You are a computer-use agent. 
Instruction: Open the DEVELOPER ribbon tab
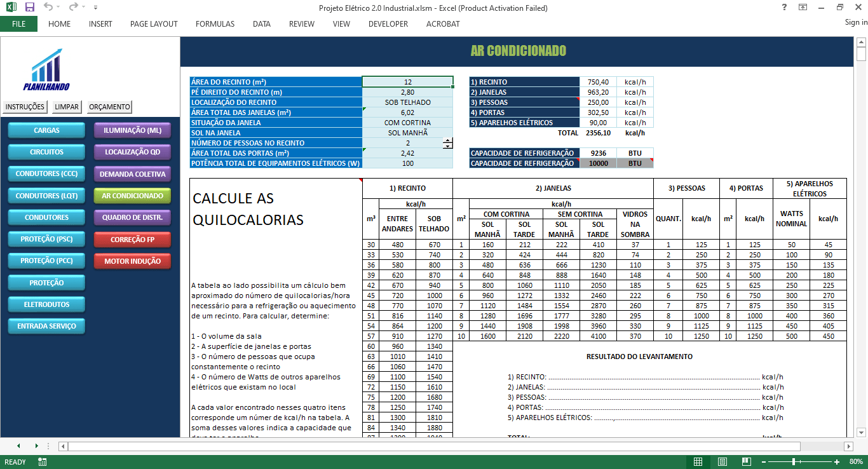point(388,24)
